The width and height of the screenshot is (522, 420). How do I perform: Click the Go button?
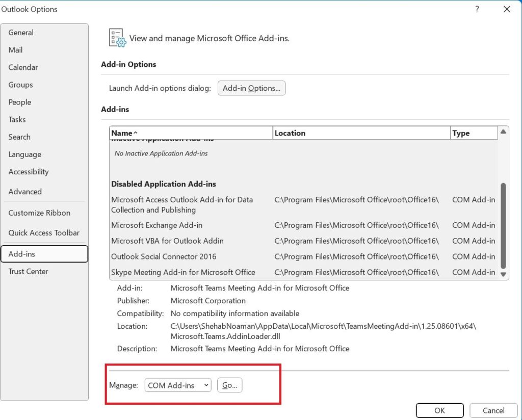[x=230, y=385]
